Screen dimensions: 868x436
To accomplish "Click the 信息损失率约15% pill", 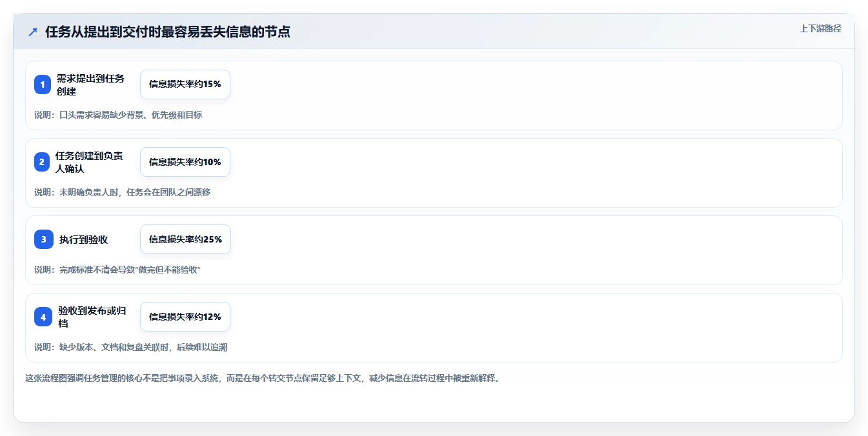I will [185, 84].
